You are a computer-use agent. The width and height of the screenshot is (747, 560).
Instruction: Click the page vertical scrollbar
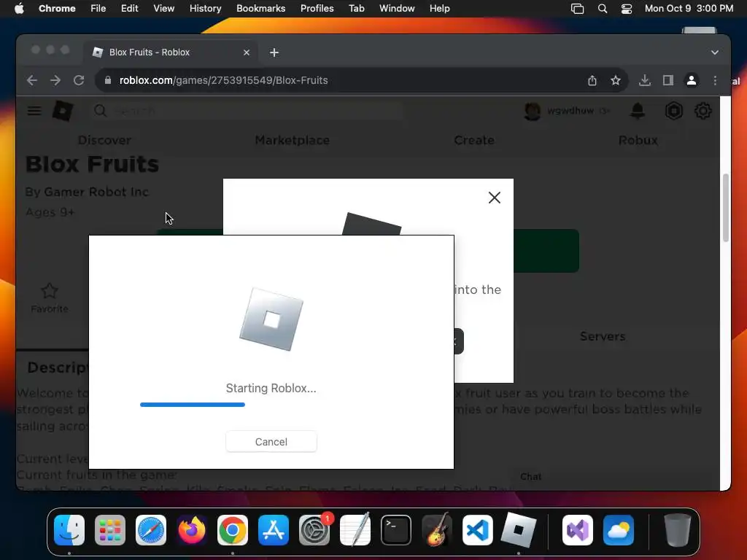[726, 208]
